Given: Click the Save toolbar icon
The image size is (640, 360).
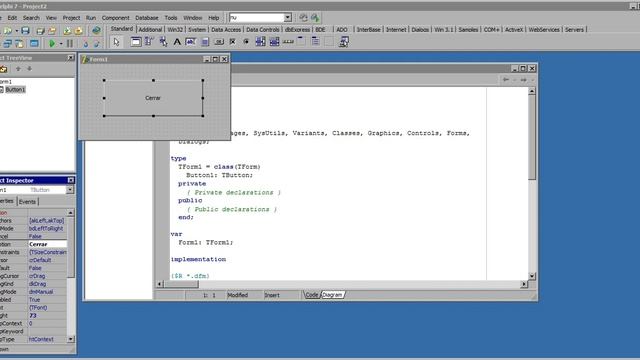Looking at the screenshot, I should (x=25, y=31).
